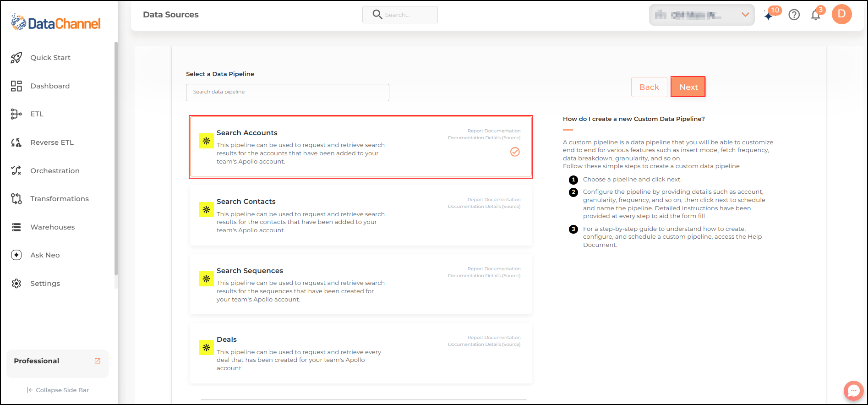The height and width of the screenshot is (405, 868).
Task: Open Documentation Details (Source) for Search Sequences
Action: click(484, 276)
